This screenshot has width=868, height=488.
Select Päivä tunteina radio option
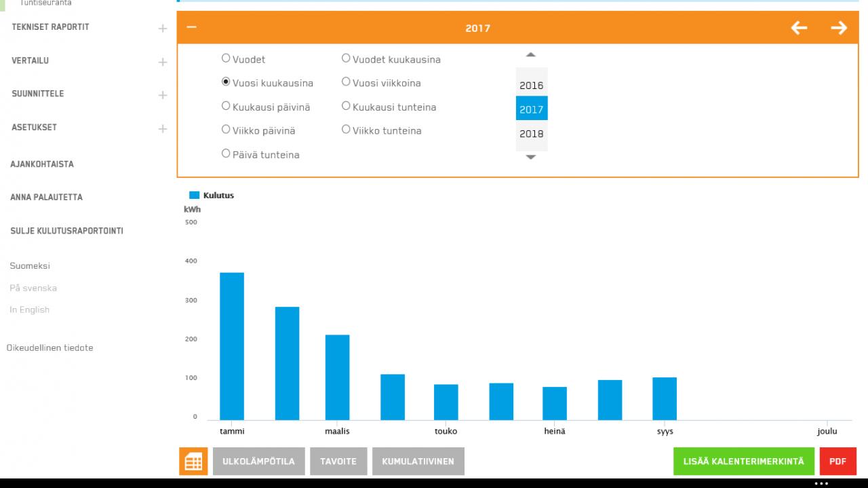tap(226, 153)
